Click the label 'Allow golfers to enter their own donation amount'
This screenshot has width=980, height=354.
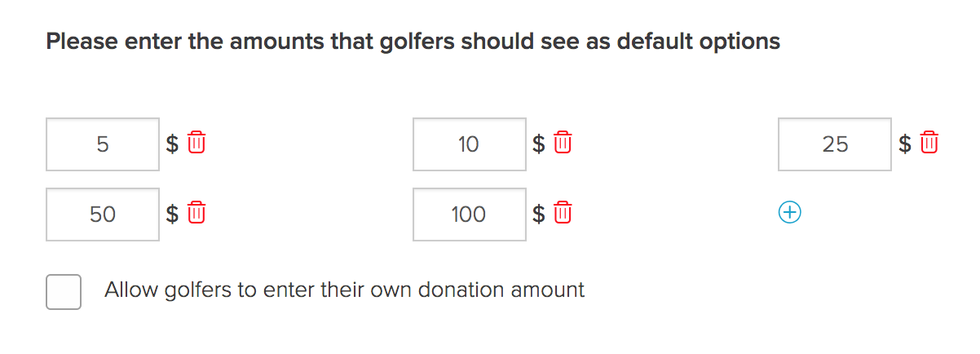pyautogui.click(x=344, y=290)
